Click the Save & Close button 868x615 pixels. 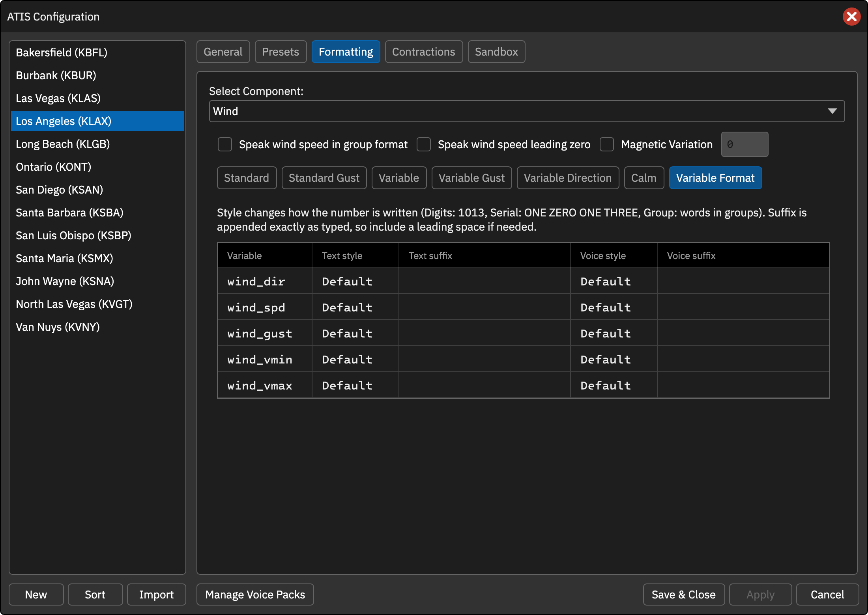pyautogui.click(x=683, y=594)
